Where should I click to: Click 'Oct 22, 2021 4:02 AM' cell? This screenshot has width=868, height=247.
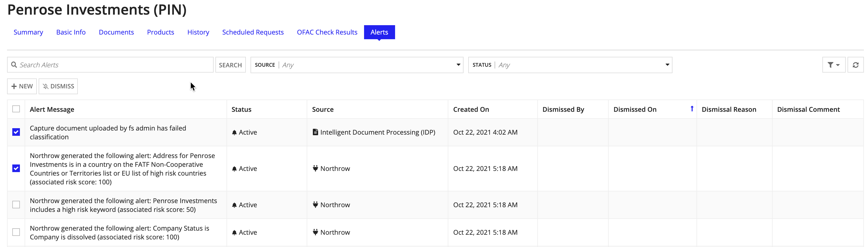tap(485, 132)
